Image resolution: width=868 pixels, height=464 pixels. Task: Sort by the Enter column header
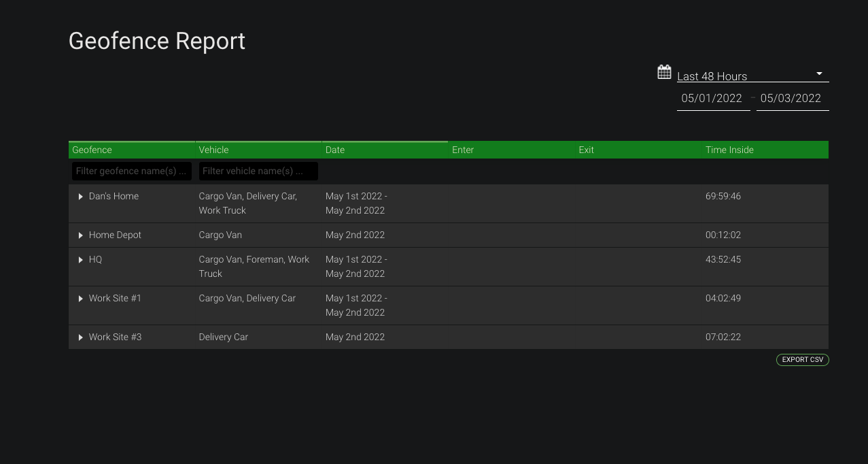(512, 150)
